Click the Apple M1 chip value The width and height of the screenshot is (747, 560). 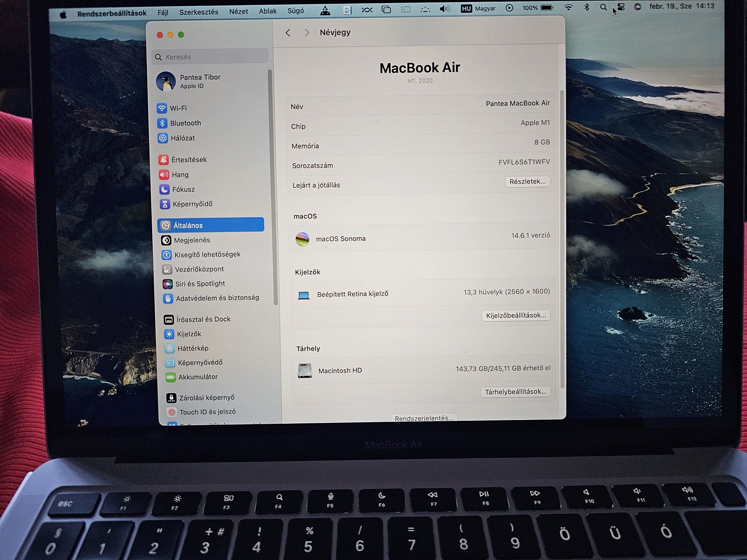pyautogui.click(x=535, y=123)
